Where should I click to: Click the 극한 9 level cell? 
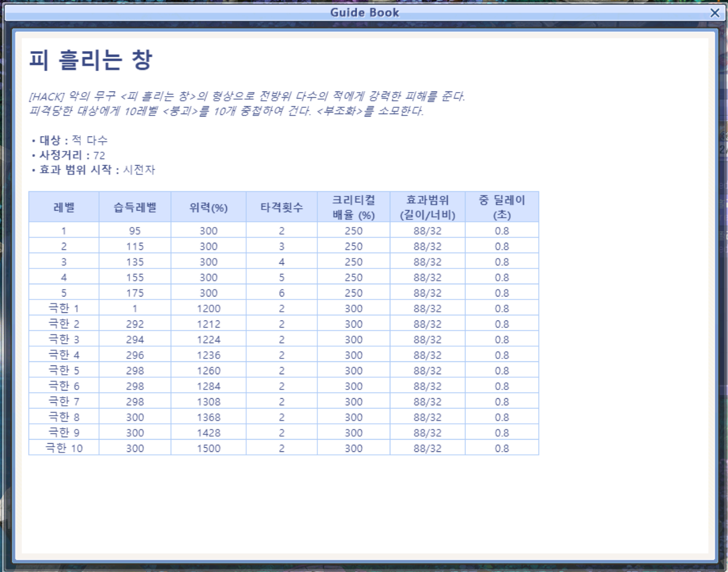click(64, 432)
